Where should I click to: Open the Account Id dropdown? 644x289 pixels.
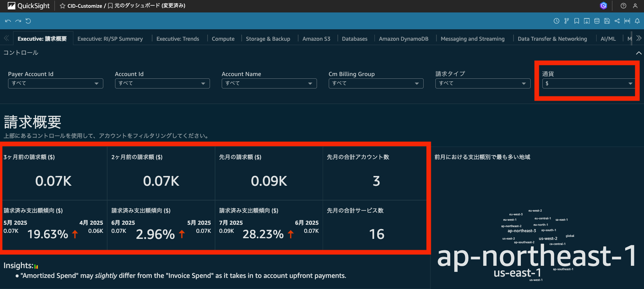163,83
